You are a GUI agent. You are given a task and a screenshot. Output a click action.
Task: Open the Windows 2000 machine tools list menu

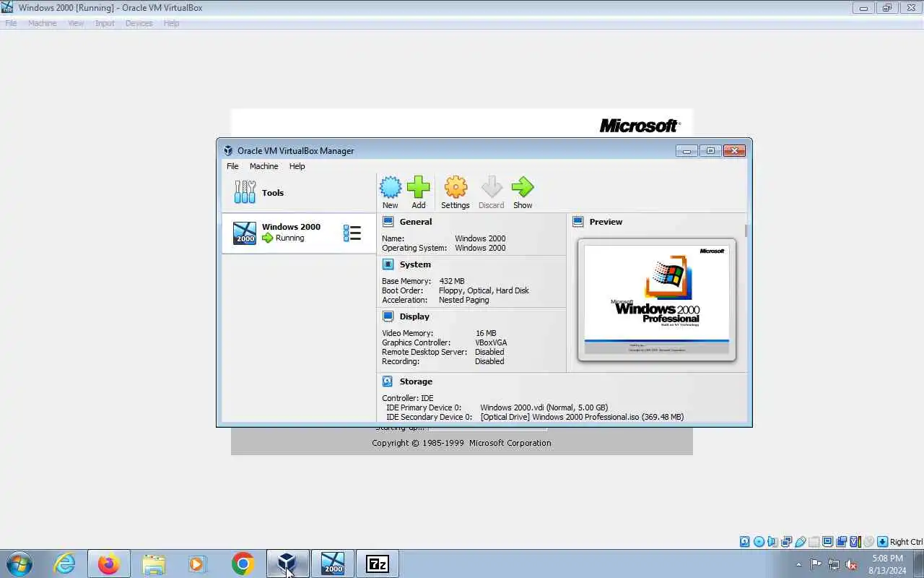352,233
